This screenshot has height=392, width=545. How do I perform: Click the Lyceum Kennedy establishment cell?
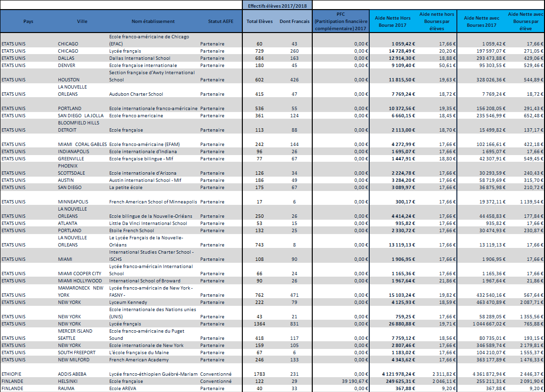(x=128, y=302)
